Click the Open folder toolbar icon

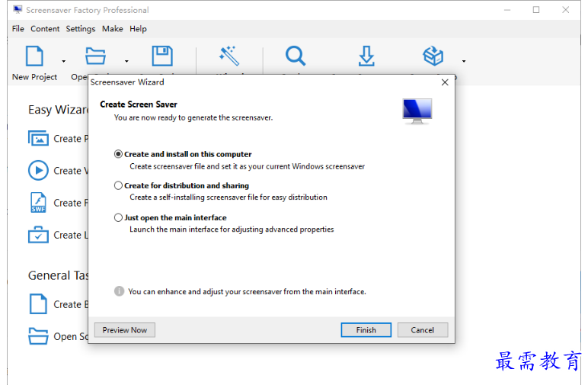pos(95,56)
